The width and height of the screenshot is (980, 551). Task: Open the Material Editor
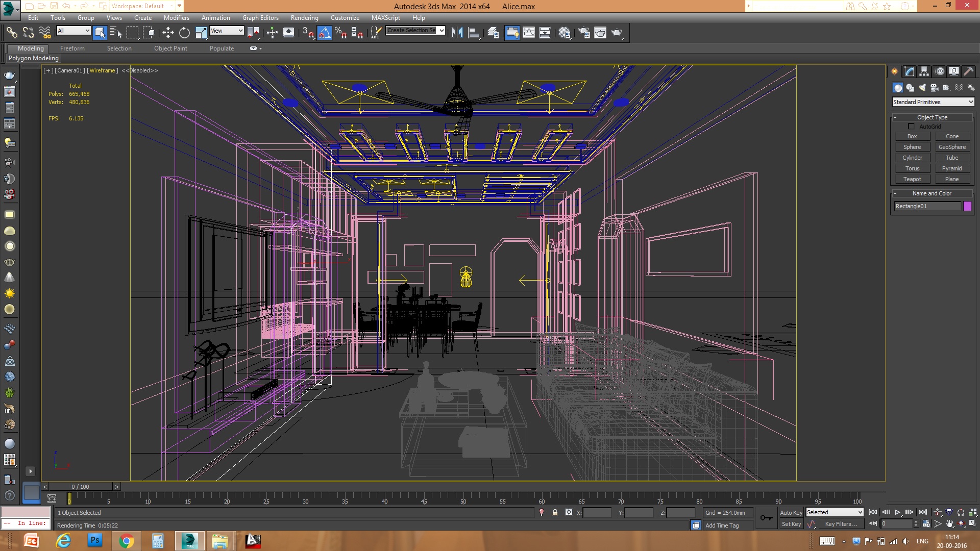click(565, 33)
